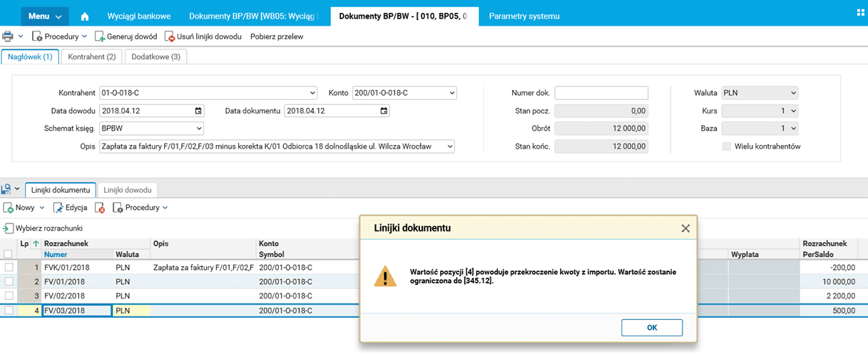This screenshot has width=868, height=357.
Task: Click the Edycja pencil icon
Action: 58,208
